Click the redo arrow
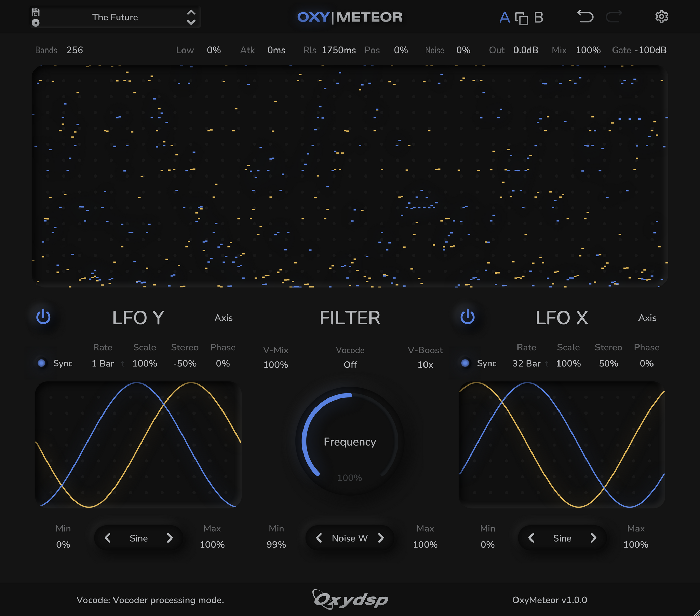The width and height of the screenshot is (700, 616). pyautogui.click(x=614, y=16)
